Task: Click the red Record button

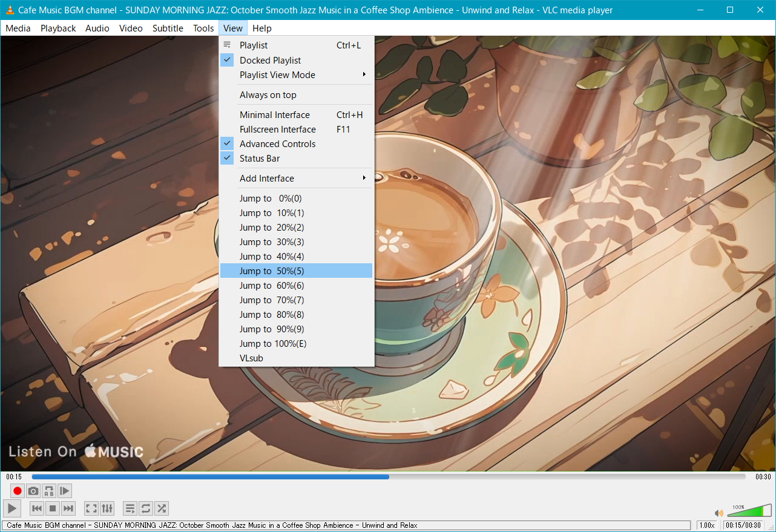Action: point(18,491)
